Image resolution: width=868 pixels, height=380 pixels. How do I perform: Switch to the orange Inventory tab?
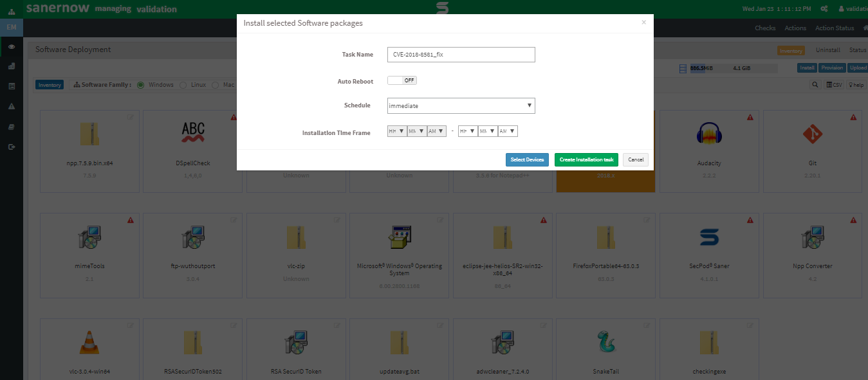(791, 51)
